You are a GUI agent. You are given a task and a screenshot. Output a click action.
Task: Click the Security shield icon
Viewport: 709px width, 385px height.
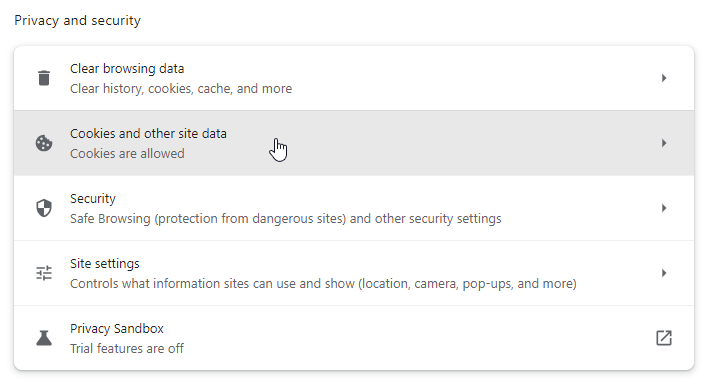pyautogui.click(x=44, y=208)
